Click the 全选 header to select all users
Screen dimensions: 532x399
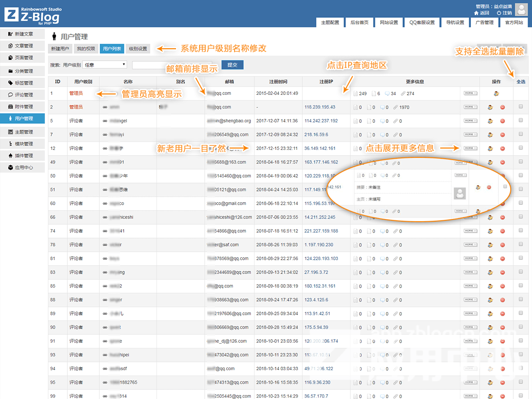520,82
